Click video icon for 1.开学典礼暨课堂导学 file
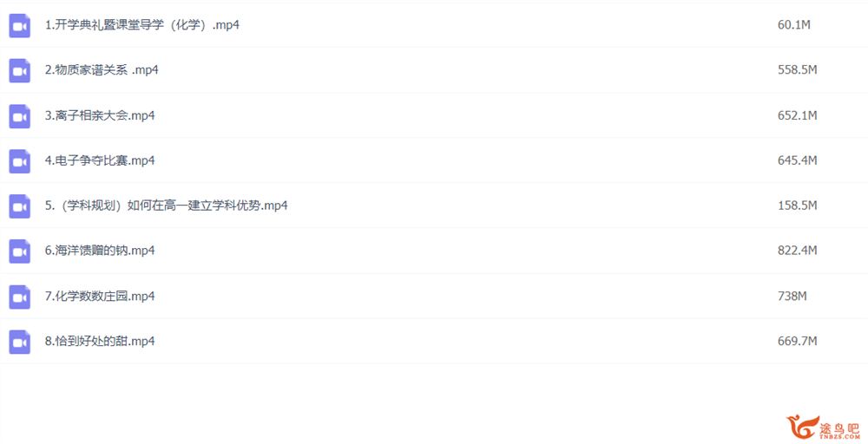868x444 pixels. 19,25
